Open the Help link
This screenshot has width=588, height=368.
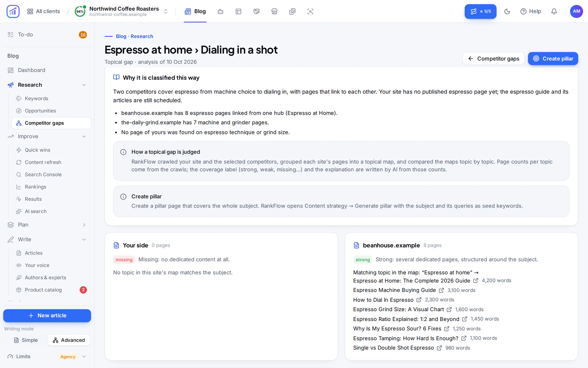pyautogui.click(x=530, y=11)
